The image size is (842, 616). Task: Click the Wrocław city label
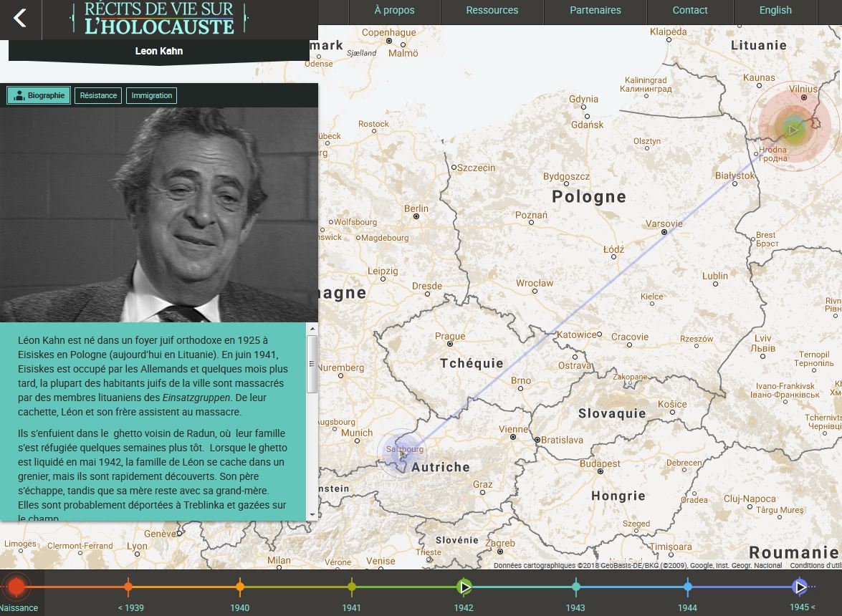(x=535, y=283)
